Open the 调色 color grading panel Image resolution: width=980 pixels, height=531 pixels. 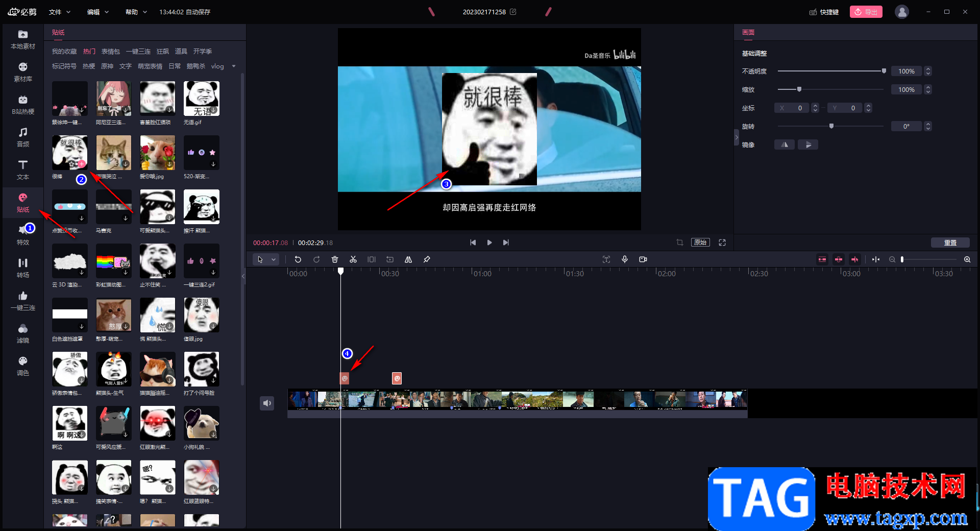click(x=23, y=366)
